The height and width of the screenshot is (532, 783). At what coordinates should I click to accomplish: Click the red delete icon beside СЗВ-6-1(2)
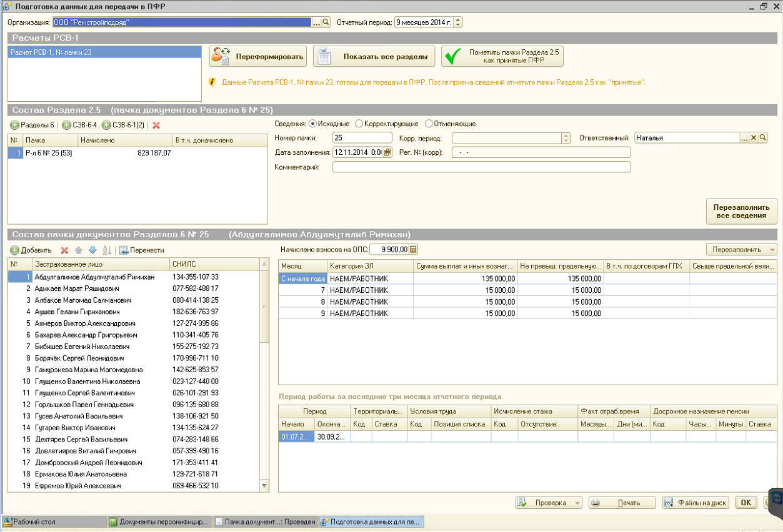[x=156, y=126]
